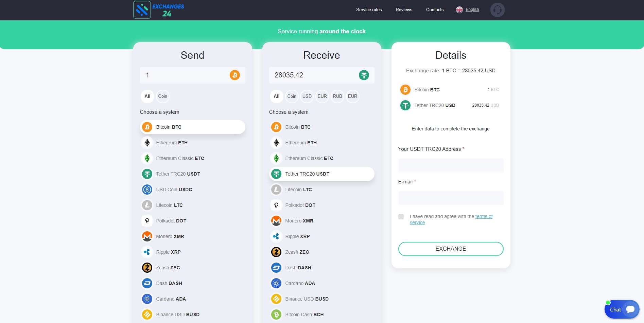Image resolution: width=644 pixels, height=323 pixels.
Task: Select Cardano ADA in Send list
Action: (192, 299)
